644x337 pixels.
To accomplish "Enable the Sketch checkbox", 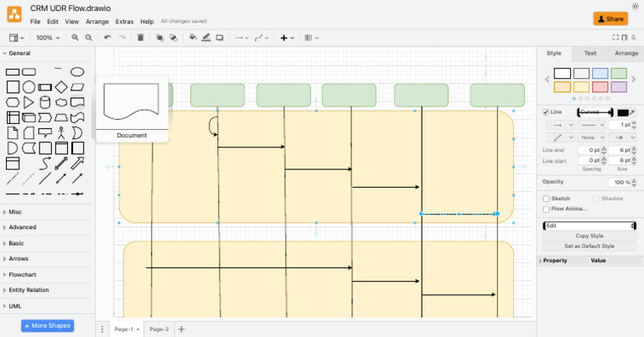I will click(546, 199).
